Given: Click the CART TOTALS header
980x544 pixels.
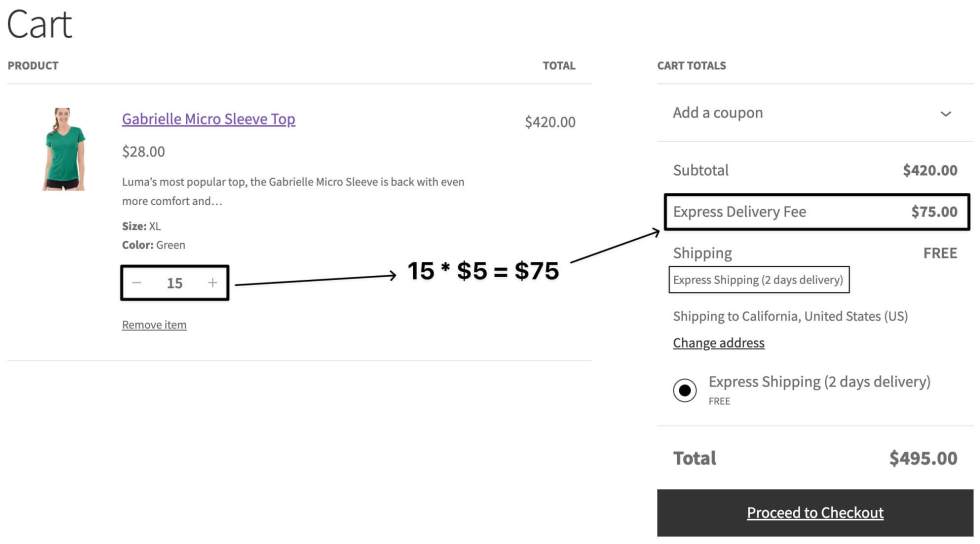Looking at the screenshot, I should (691, 66).
